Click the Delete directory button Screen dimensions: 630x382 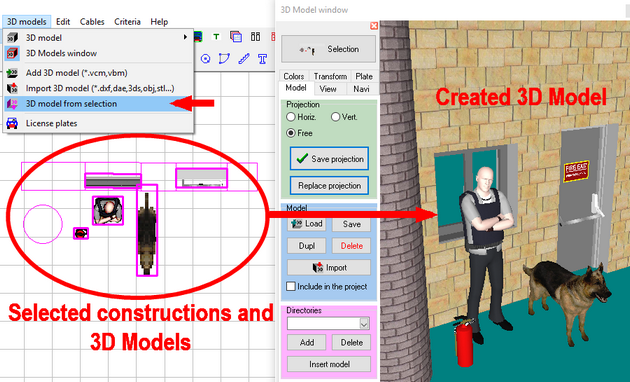351,342
